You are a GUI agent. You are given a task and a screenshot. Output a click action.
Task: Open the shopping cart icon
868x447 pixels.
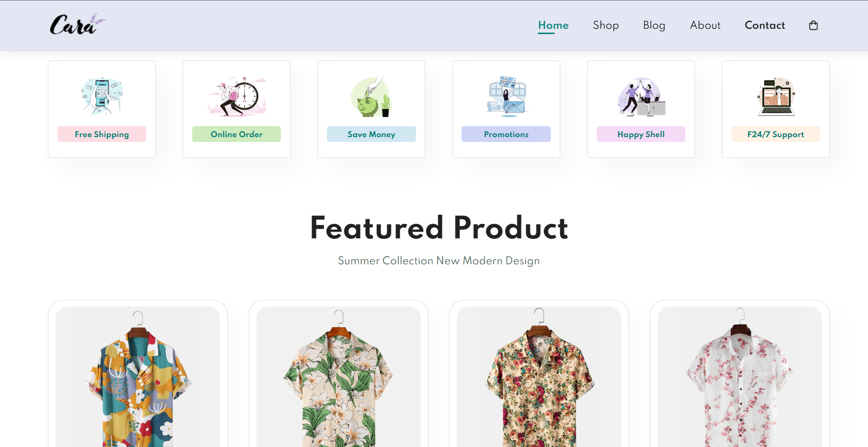813,25
